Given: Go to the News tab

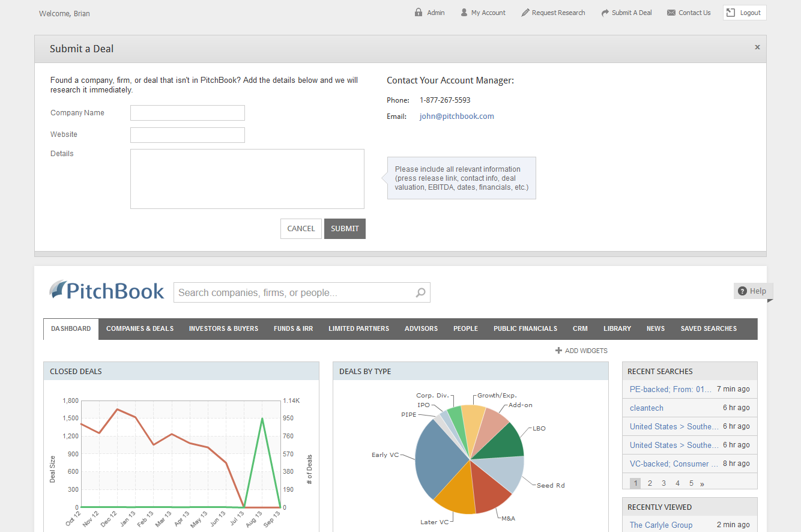Looking at the screenshot, I should [656, 329].
